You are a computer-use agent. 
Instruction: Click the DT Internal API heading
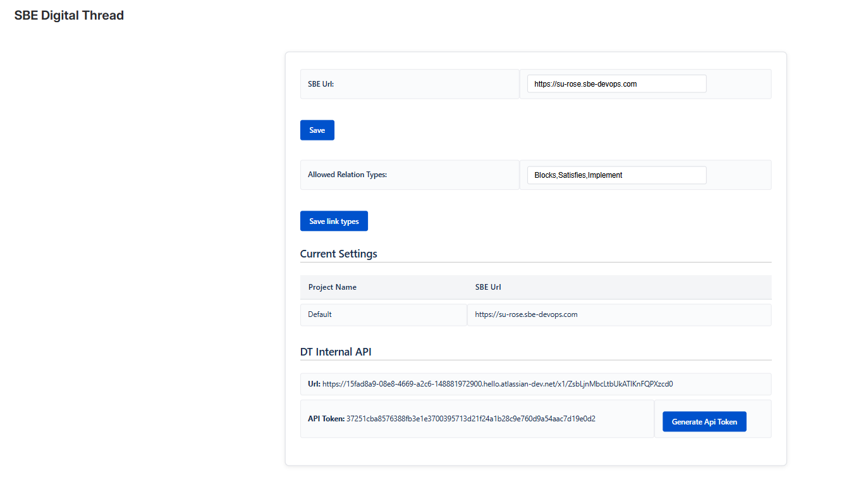[x=336, y=352]
